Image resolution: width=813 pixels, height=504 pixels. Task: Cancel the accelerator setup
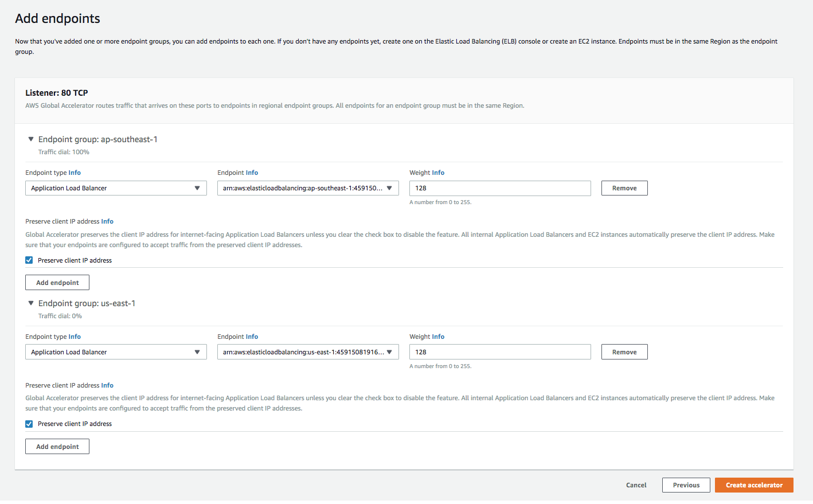coord(636,485)
